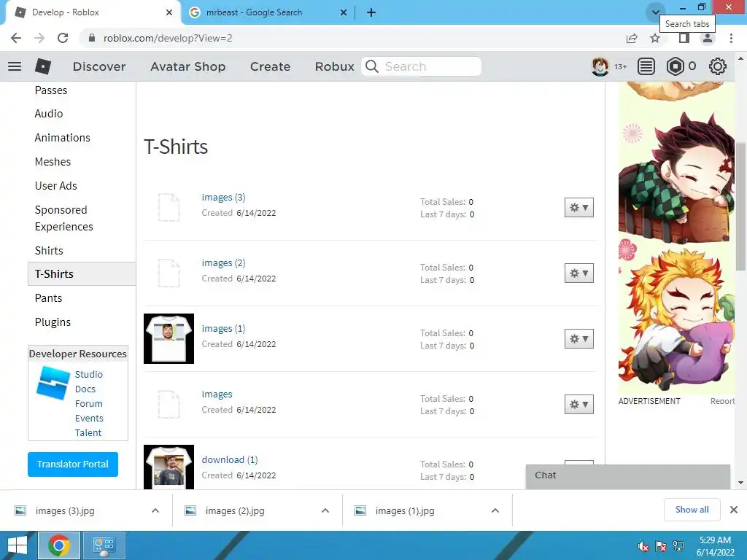Open the notifications feed icon
The image size is (747, 560).
coord(646,66)
